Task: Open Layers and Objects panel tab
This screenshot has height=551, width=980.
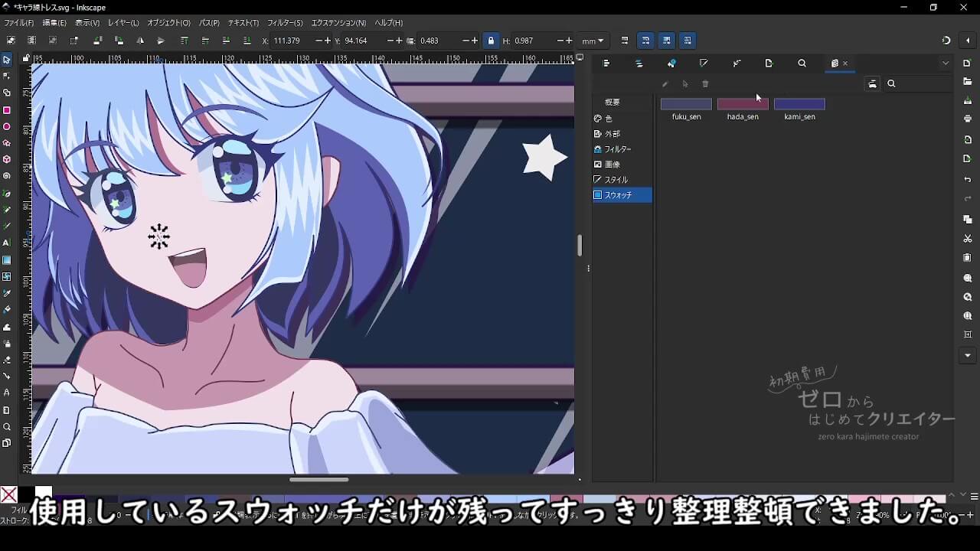Action: (x=639, y=64)
